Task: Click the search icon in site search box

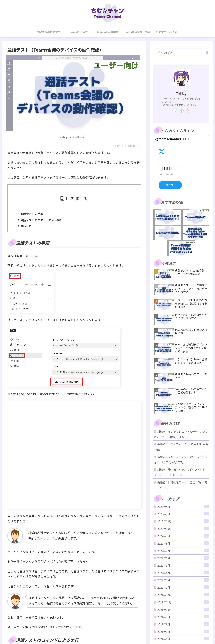Action: click(x=207, y=52)
